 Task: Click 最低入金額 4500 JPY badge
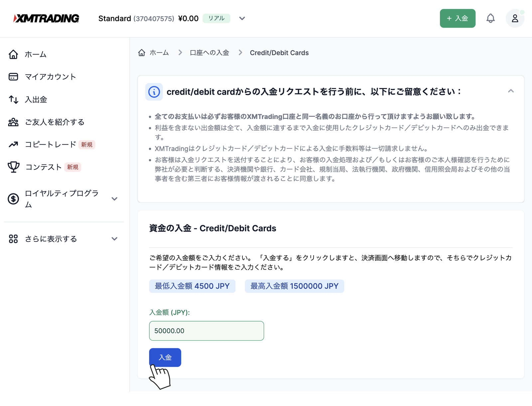click(x=192, y=286)
